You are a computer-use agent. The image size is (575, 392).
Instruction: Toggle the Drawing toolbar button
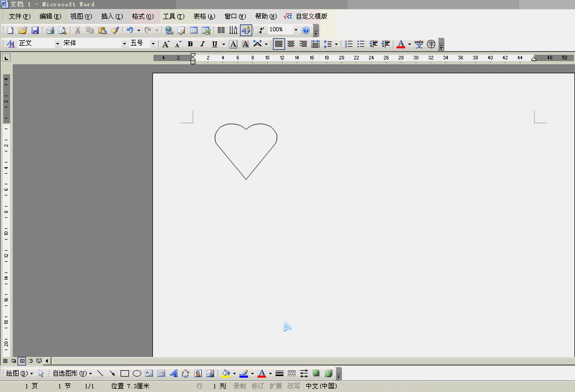click(x=246, y=30)
